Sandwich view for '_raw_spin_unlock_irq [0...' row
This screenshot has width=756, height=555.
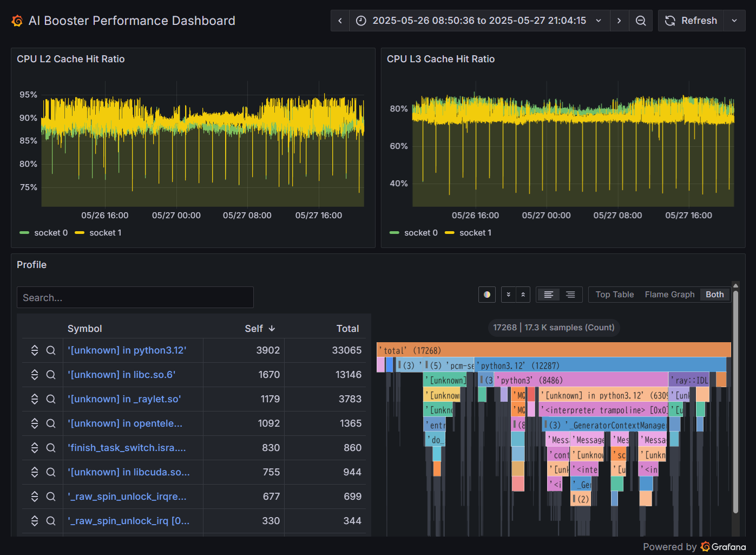pos(35,521)
